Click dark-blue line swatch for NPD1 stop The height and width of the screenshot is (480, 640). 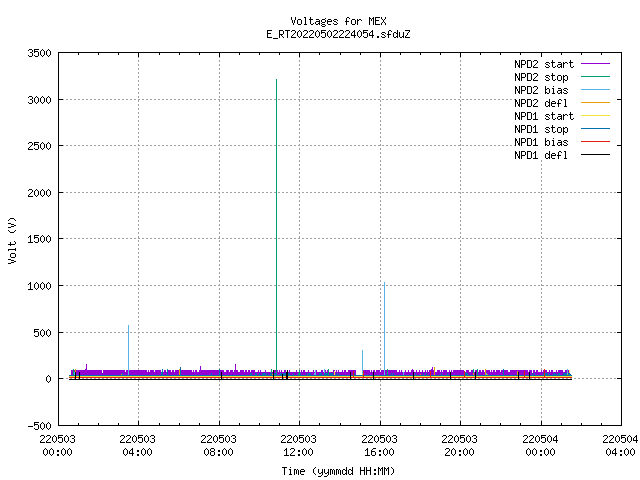[595, 129]
